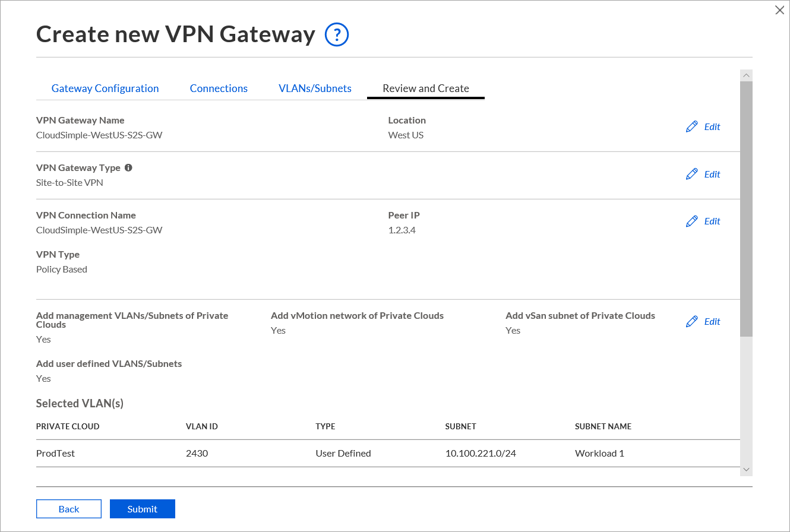Click the info icon beside VPN Gateway Type

point(128,168)
